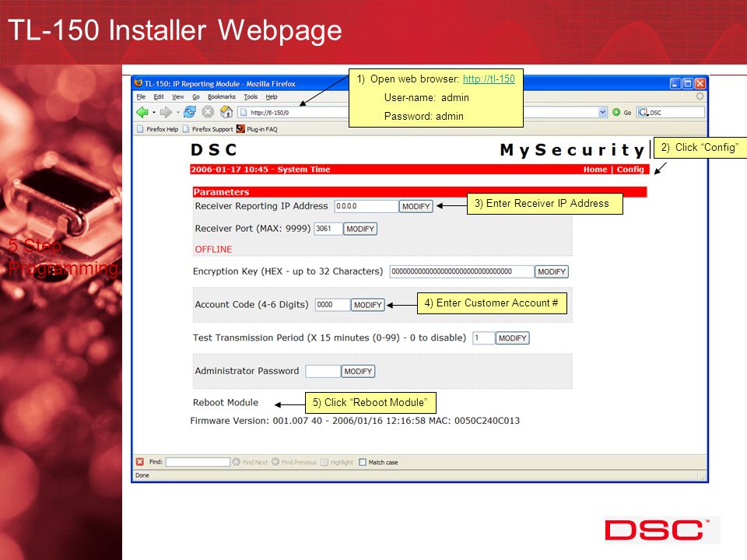Click the green Go icon

616,112
